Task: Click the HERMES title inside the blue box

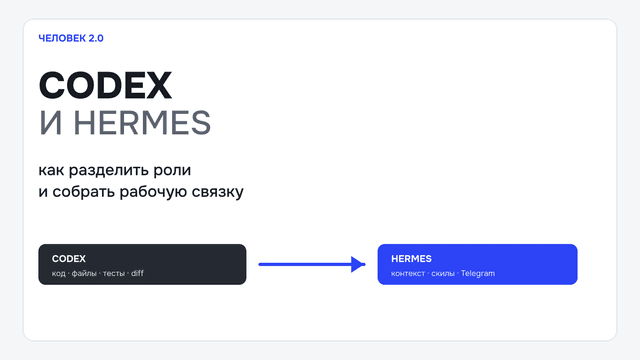Action: click(x=411, y=259)
